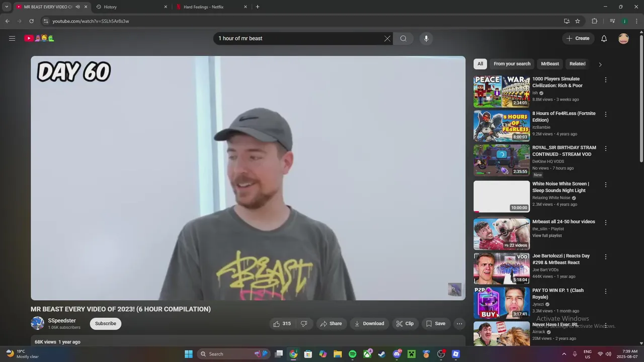Switch to the History browser tab
The image size is (644, 362).
tap(131, 7)
